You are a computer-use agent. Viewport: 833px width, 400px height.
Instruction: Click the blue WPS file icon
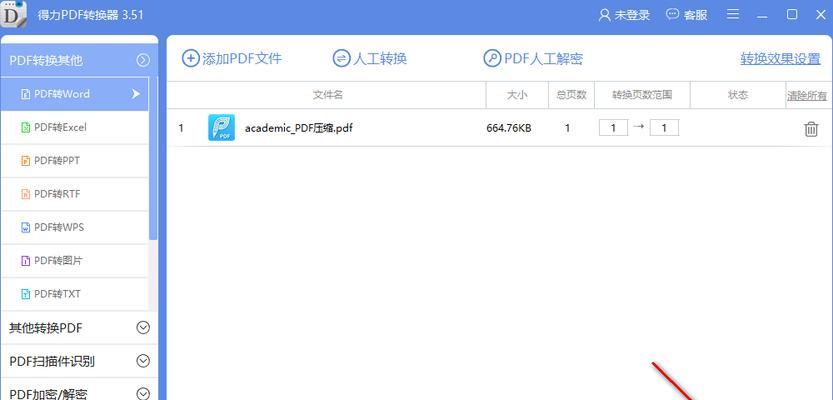coord(26,227)
